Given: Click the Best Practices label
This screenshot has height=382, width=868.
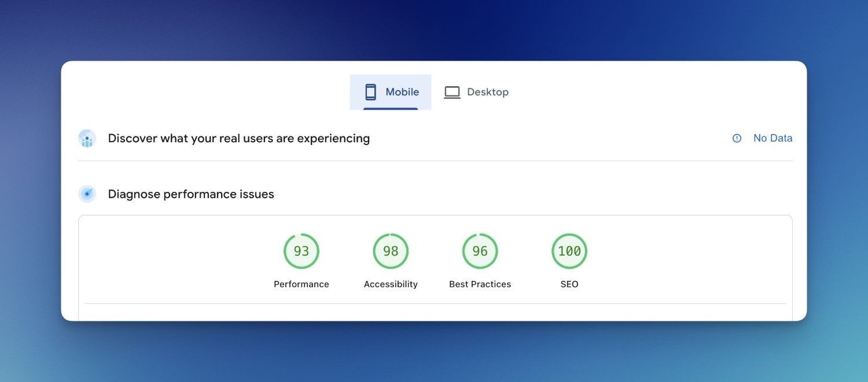Looking at the screenshot, I should (x=480, y=284).
